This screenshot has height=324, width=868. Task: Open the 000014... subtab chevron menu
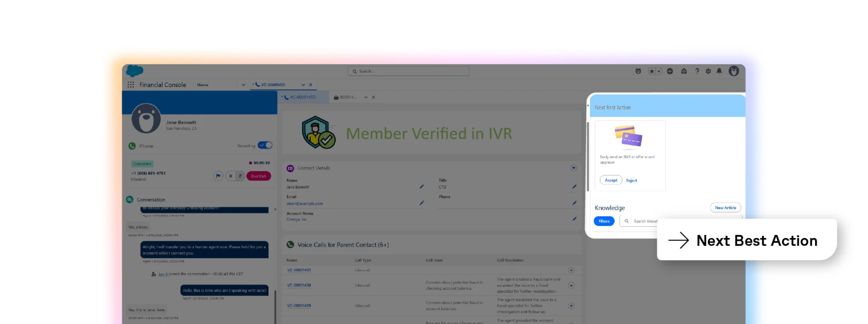[x=366, y=97]
